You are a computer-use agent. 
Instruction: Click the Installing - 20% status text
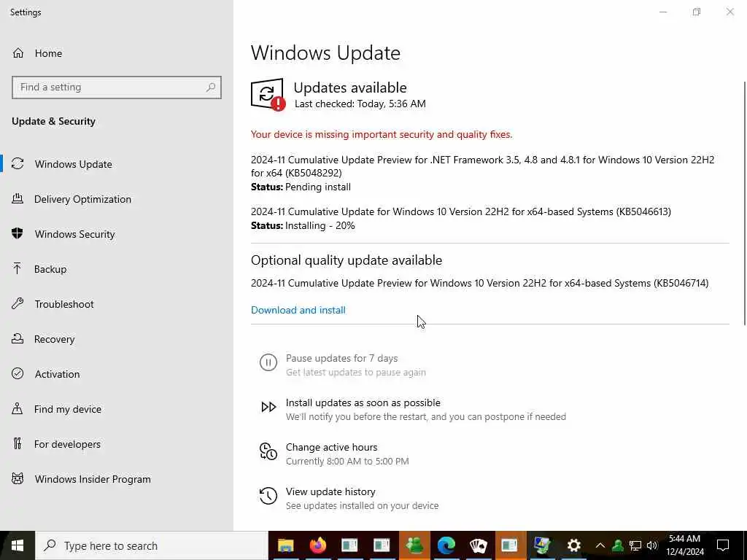coord(320,226)
